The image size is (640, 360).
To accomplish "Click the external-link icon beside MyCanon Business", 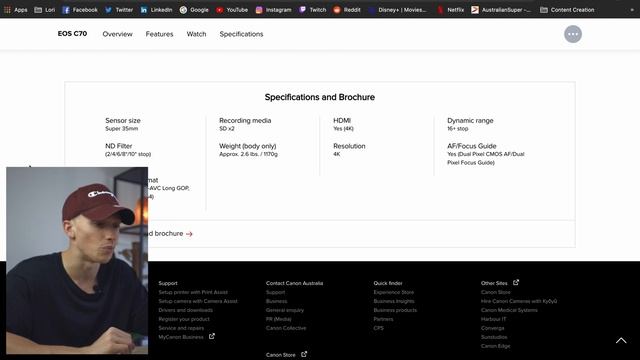I will point(211,336).
